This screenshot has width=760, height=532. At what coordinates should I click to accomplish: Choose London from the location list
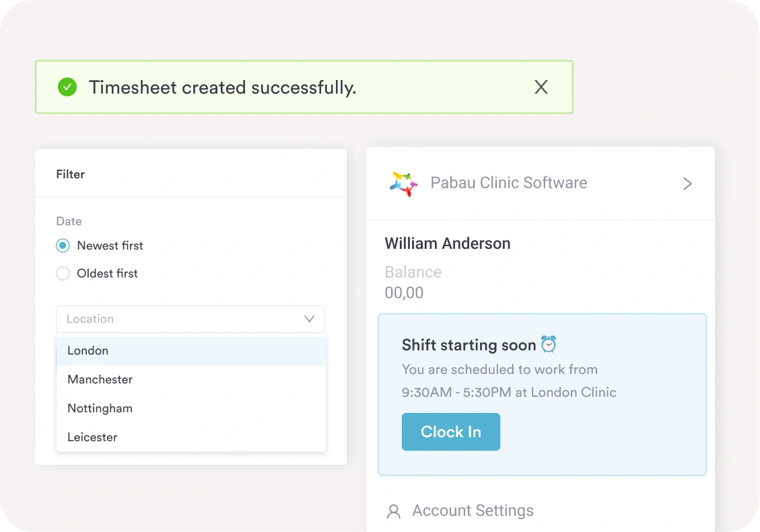click(x=88, y=350)
